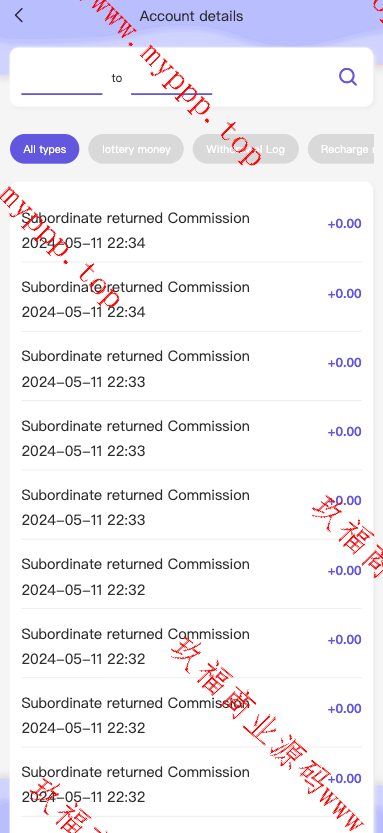Screen dimensions: 383x833
Task: Go back using the header arrow
Action: click(19, 15)
